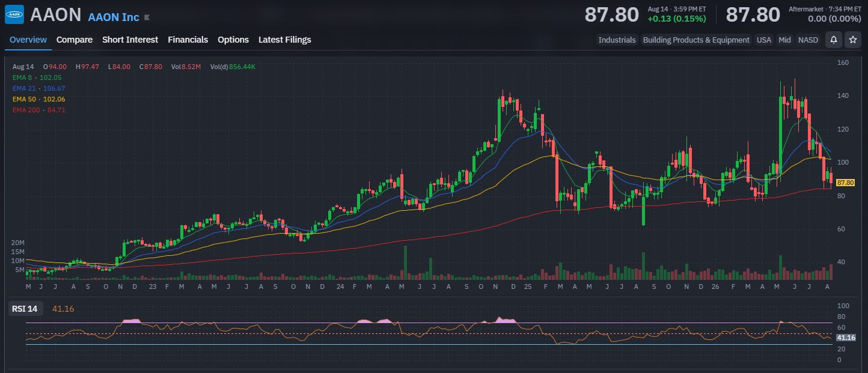Open the Short Interest tab

click(130, 40)
